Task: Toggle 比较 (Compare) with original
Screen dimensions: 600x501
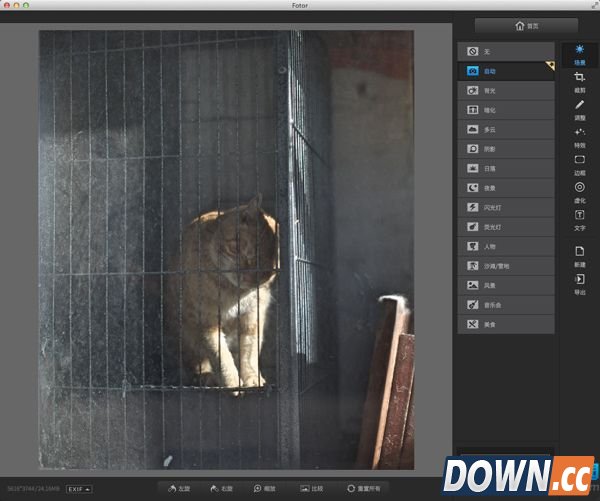Action: coord(311,489)
